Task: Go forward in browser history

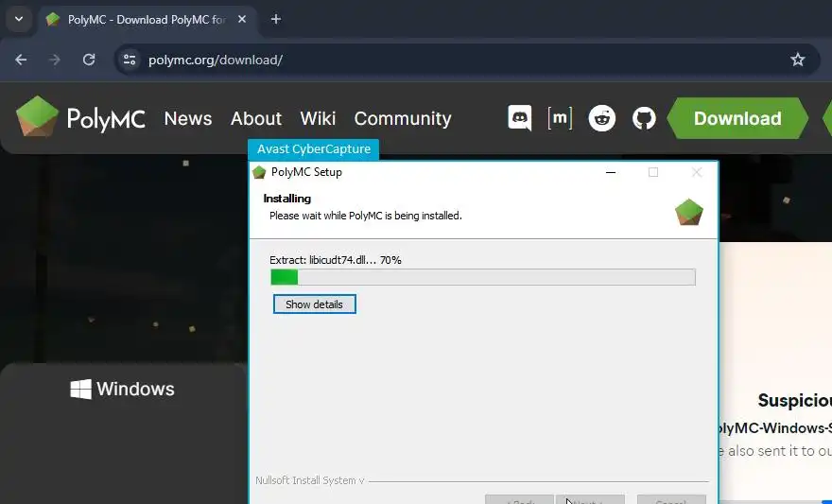Action: (x=55, y=60)
